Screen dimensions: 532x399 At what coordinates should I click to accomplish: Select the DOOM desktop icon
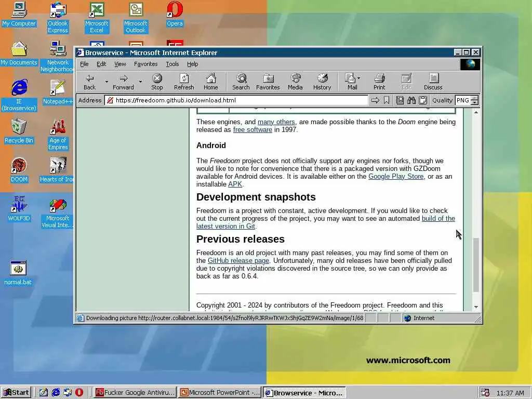point(19,170)
